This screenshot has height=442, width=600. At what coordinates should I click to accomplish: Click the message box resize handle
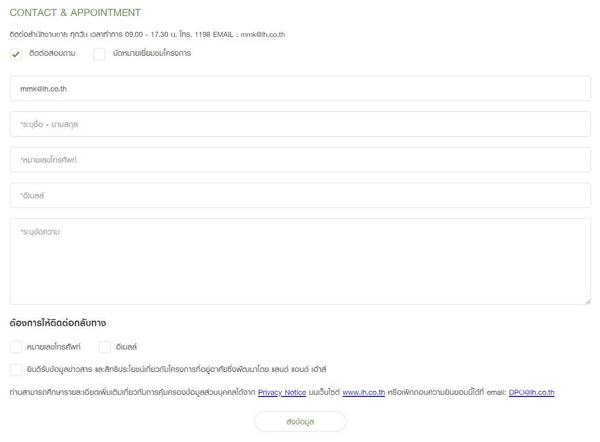(586, 299)
